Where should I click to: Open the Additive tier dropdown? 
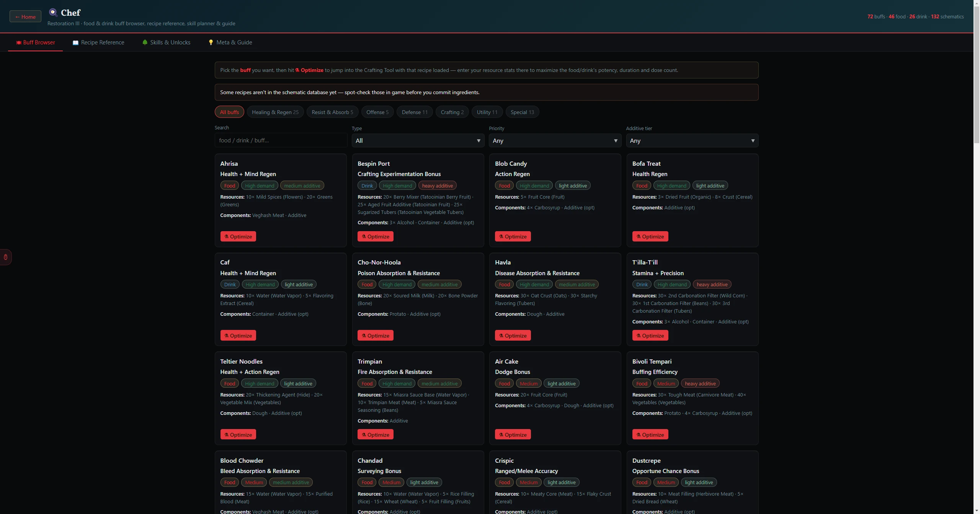coord(692,140)
